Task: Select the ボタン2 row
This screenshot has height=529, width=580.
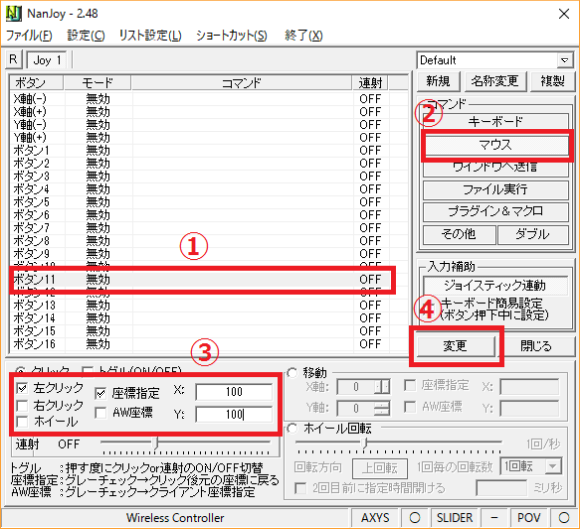Action: (x=209, y=164)
